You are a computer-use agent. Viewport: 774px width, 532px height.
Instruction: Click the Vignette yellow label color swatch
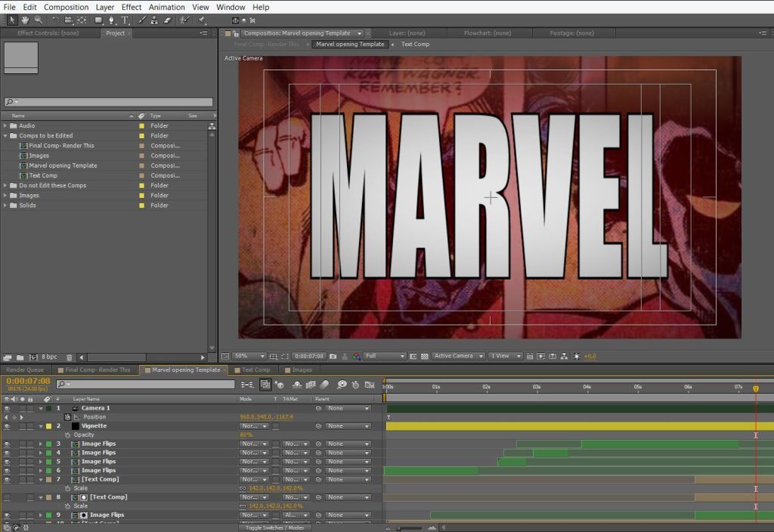(49, 426)
